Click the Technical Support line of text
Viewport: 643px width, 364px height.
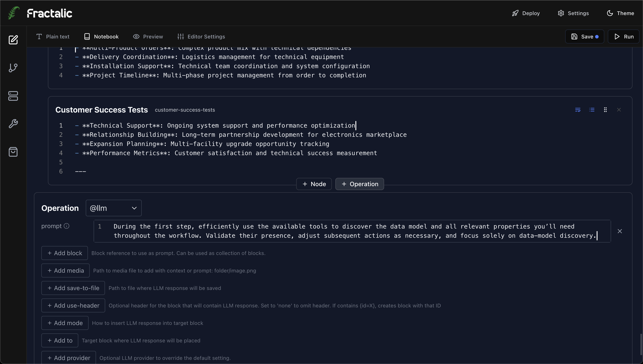pos(215,125)
